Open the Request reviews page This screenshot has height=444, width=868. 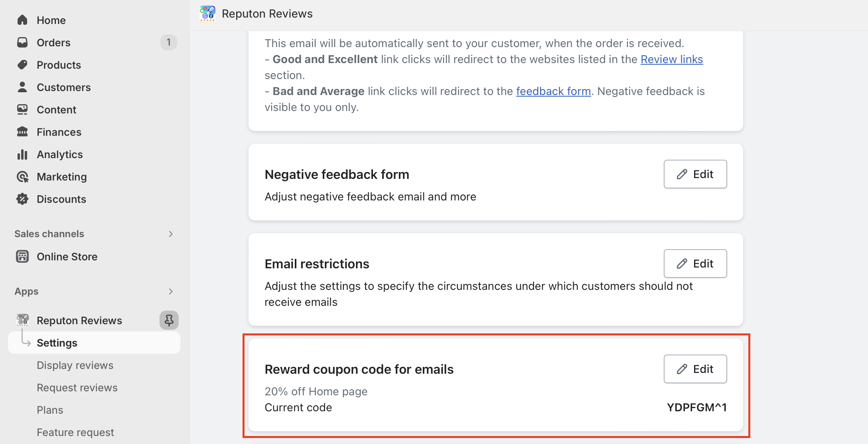pyautogui.click(x=77, y=388)
